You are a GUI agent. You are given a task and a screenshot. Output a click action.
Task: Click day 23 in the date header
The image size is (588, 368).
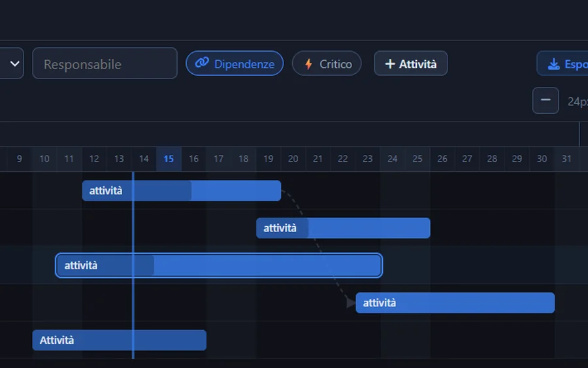pos(367,159)
